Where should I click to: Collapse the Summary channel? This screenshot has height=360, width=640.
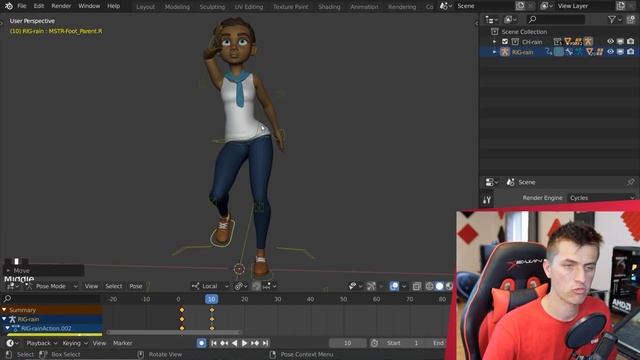4,310
